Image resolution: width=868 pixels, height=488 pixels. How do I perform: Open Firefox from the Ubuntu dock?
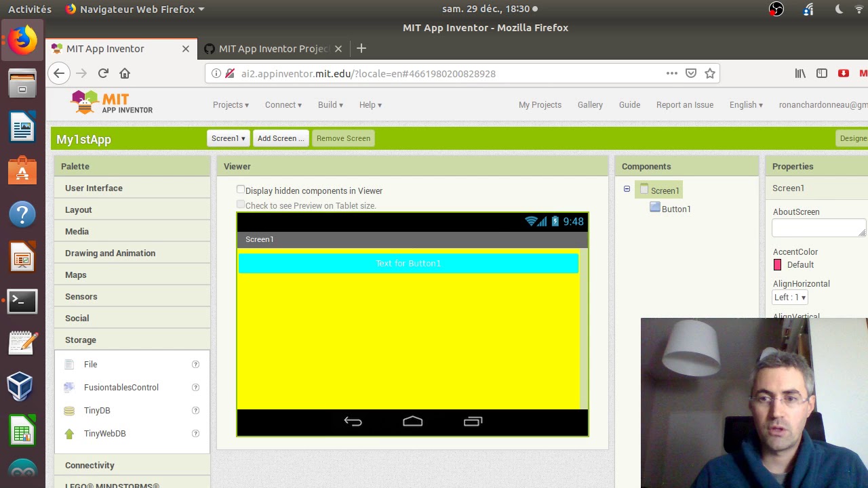click(22, 40)
